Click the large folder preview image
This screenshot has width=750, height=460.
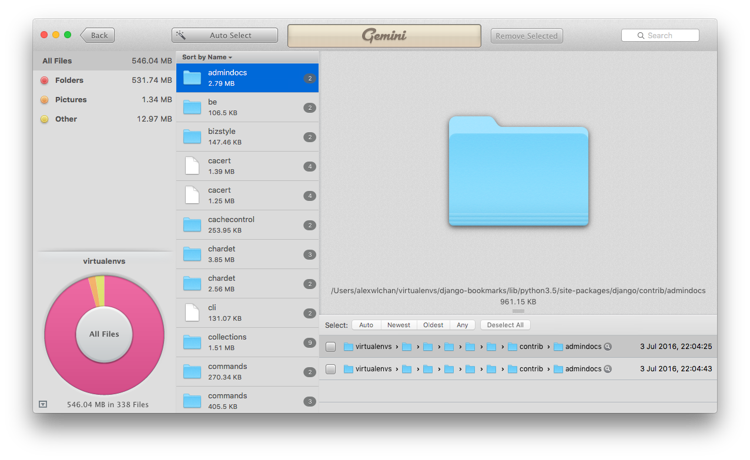[518, 171]
